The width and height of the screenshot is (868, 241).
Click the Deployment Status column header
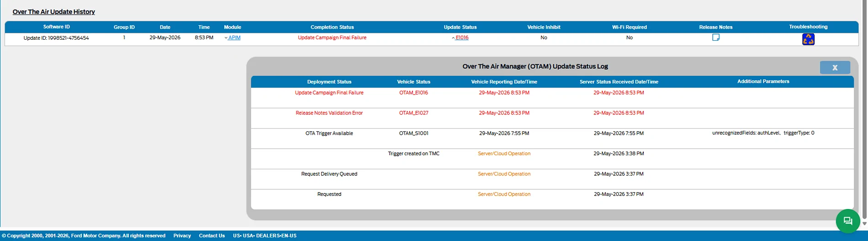(329, 82)
